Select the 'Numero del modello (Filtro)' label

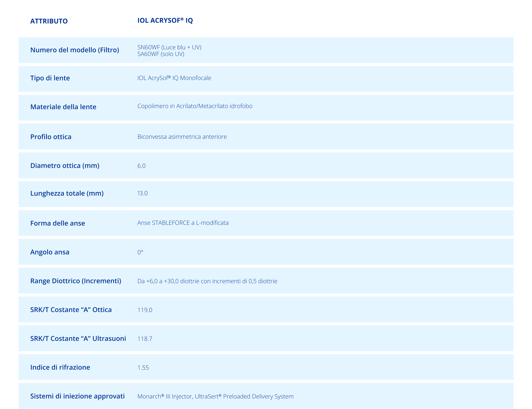coord(75,50)
